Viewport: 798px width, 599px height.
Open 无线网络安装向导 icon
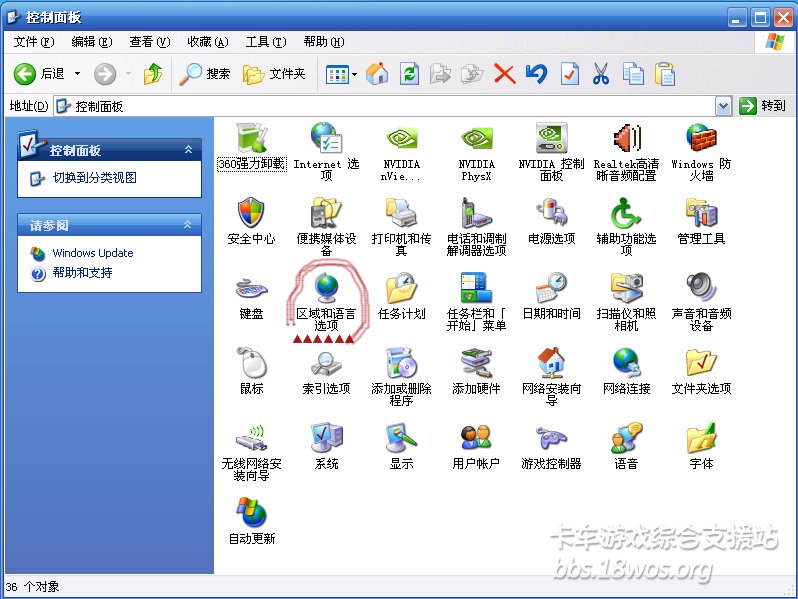[251, 438]
